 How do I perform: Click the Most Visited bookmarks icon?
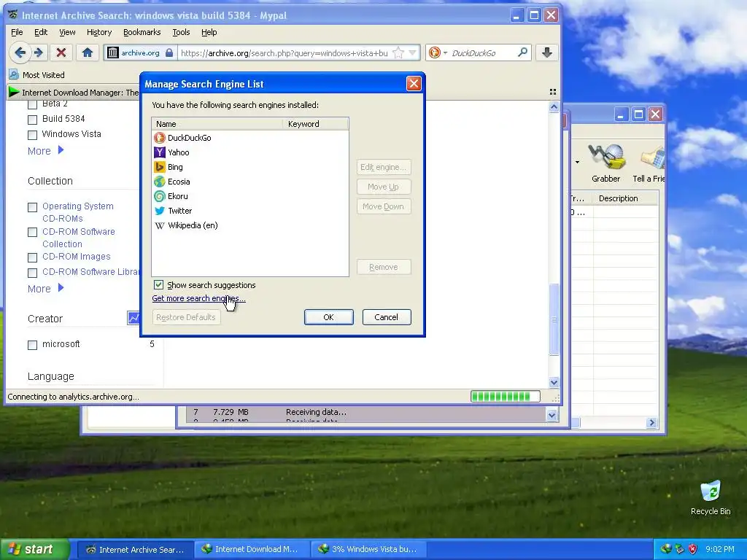(14, 75)
